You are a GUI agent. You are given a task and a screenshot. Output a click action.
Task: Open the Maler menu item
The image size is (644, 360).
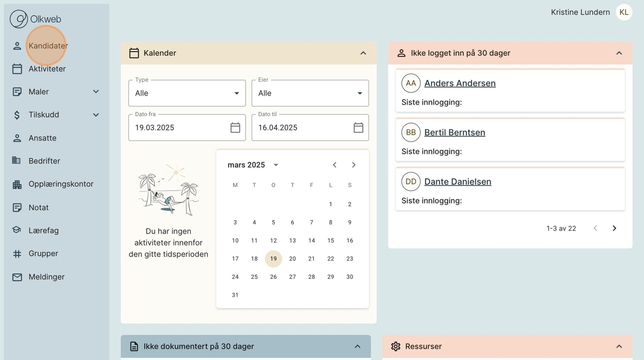[39, 91]
